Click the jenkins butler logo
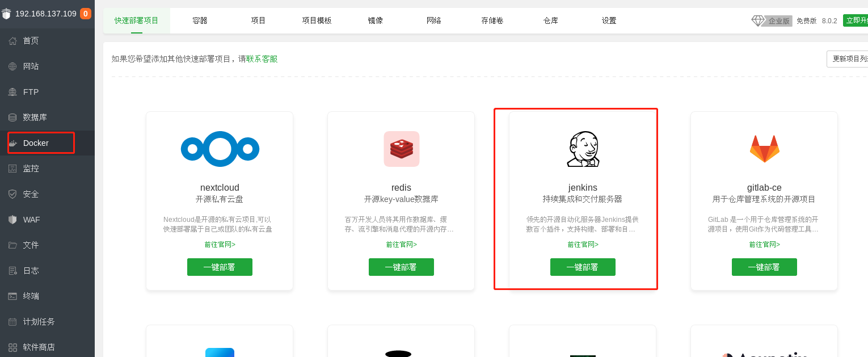 click(x=583, y=149)
